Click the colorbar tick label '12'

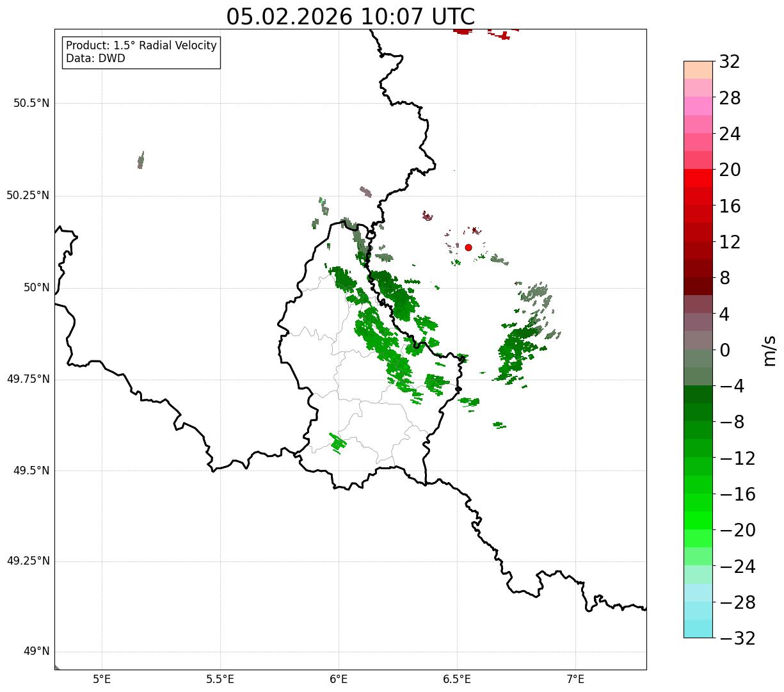[x=730, y=242]
